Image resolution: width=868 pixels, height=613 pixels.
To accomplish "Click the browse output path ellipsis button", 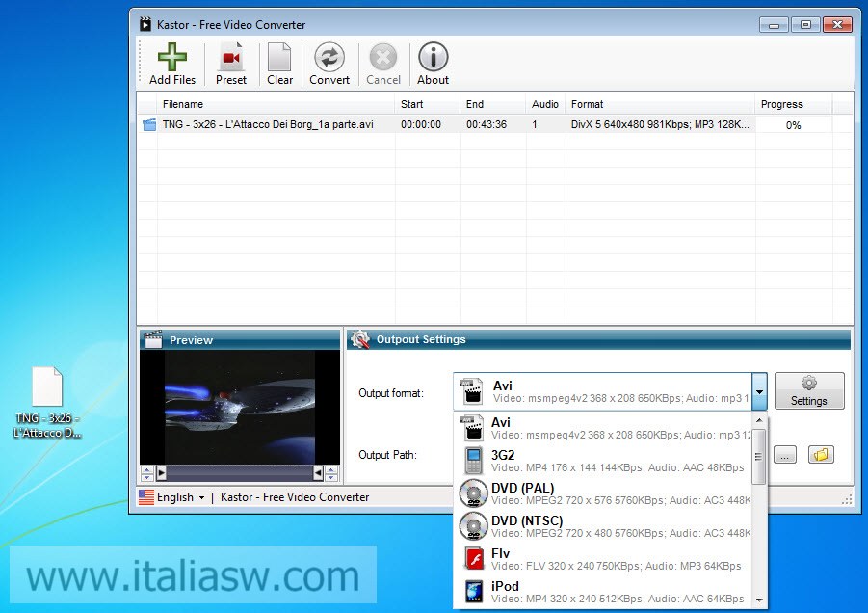I will (x=785, y=455).
